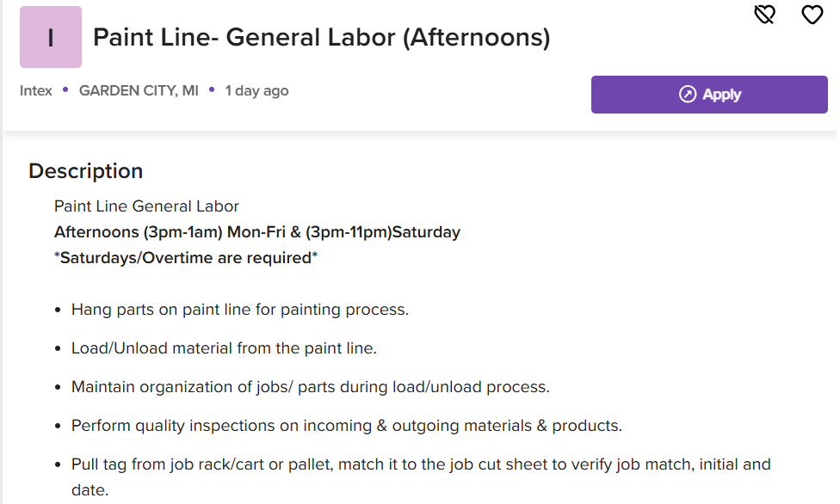Click the Perform quality inspections bullet
The height and width of the screenshot is (504, 840).
[x=347, y=425]
